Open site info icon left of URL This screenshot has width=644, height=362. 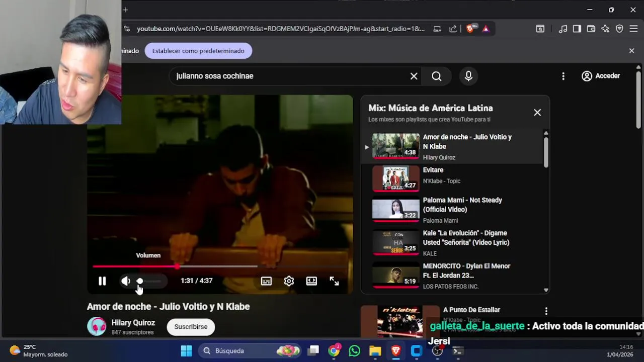(126, 29)
